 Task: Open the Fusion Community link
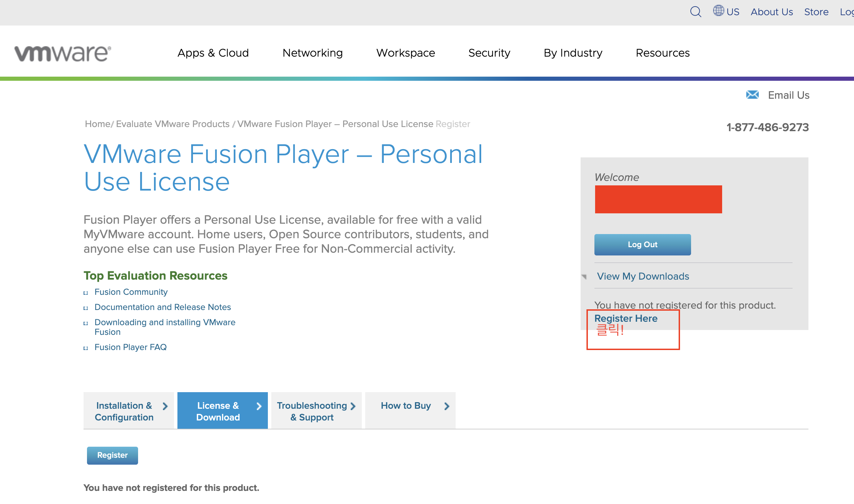click(131, 292)
